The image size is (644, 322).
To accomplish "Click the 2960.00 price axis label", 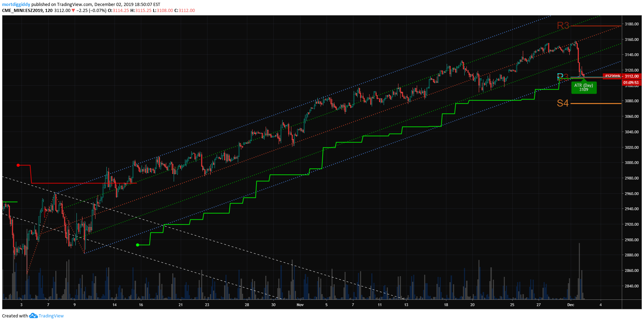I will click(x=632, y=194).
